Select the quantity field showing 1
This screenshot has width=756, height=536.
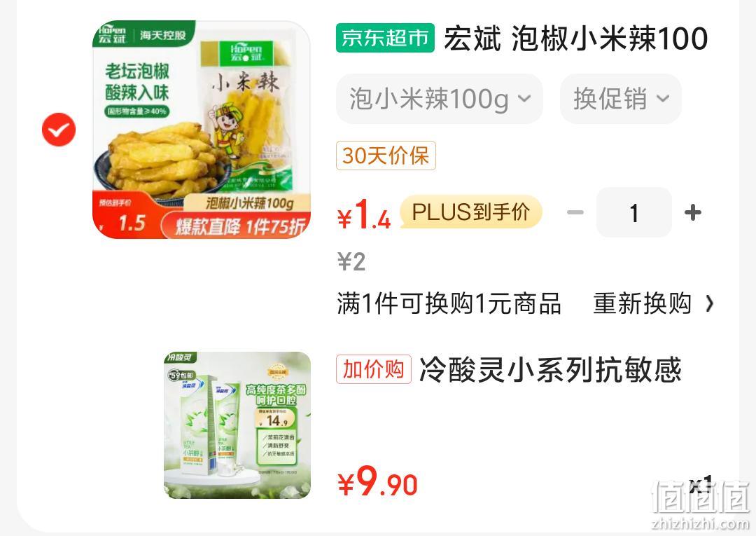(x=634, y=212)
